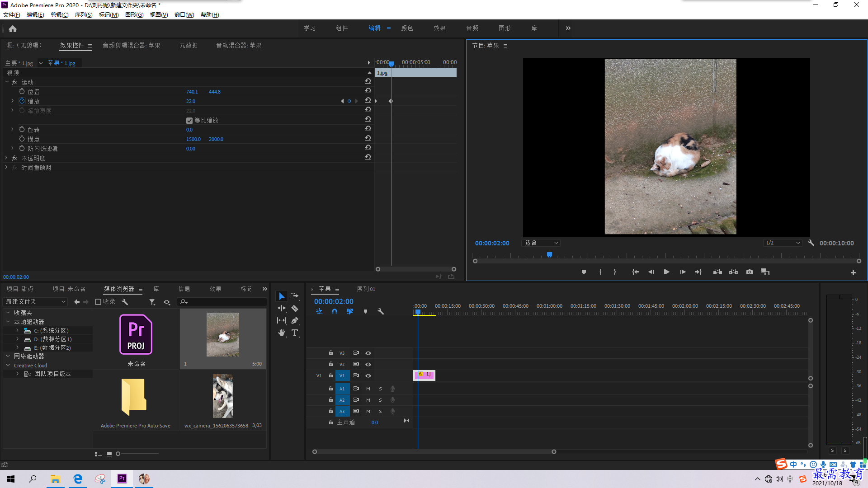The image size is (868, 488).
Task: Switch to 音频 workspace tab
Action: (472, 28)
